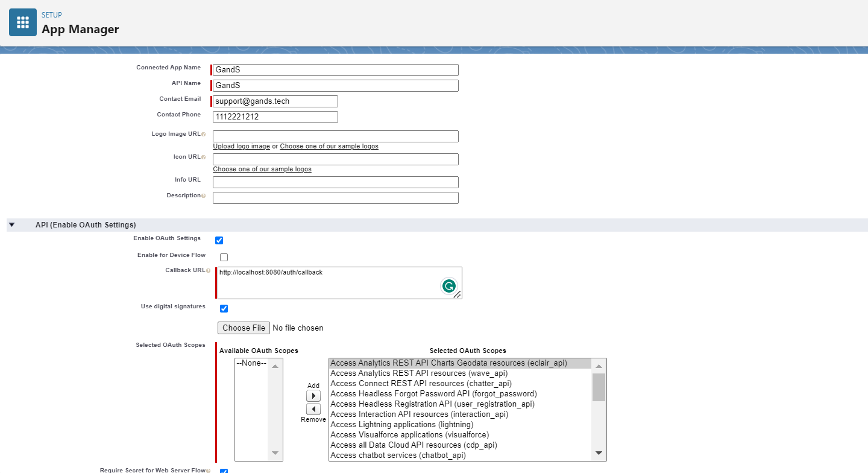Click the Contact Phone field
Screen dimensions: 868x473
(x=275, y=117)
